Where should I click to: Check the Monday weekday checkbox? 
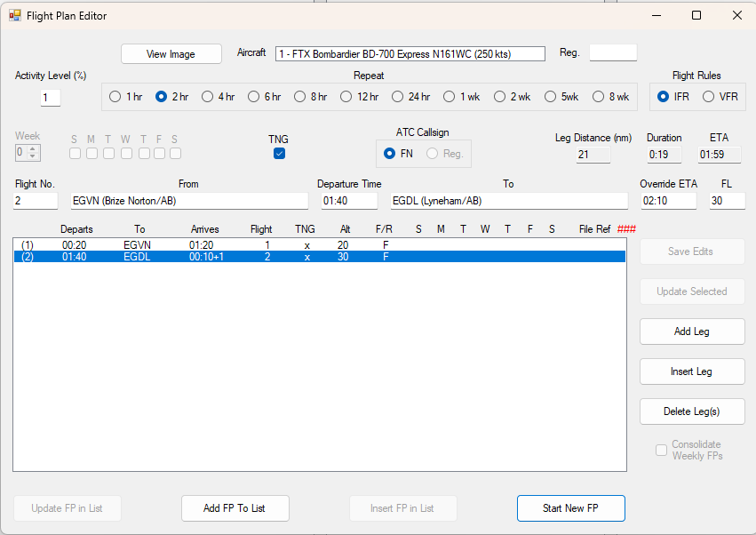click(x=92, y=153)
